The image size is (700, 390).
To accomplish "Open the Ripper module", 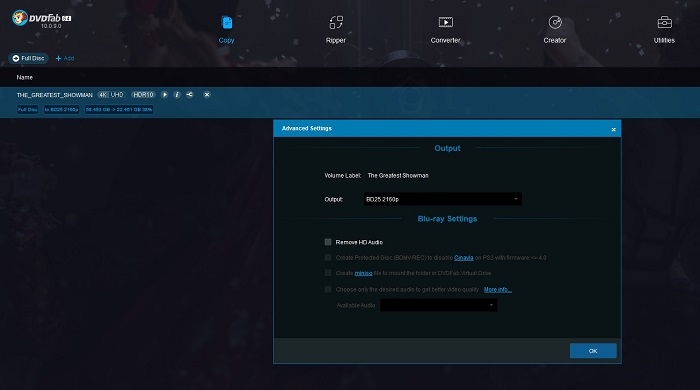I will (x=336, y=29).
